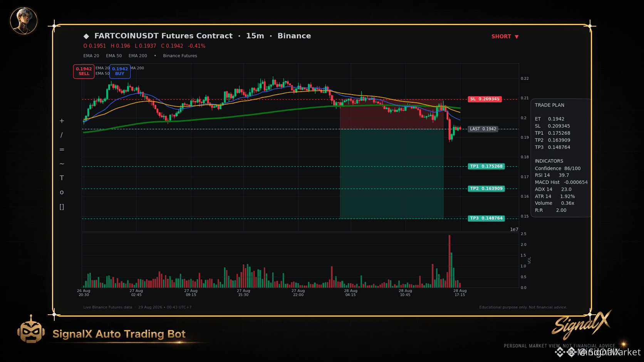Click the TP1 0.175268 chart price tag

click(486, 166)
